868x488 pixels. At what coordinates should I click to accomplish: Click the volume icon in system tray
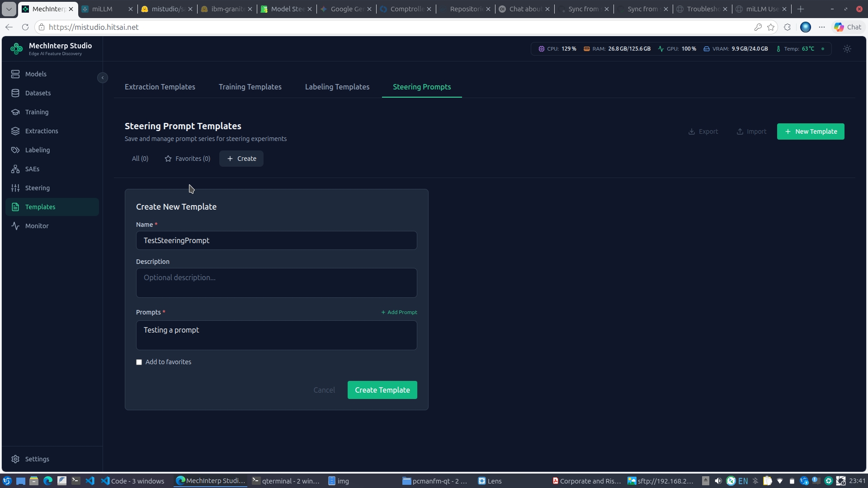click(718, 481)
